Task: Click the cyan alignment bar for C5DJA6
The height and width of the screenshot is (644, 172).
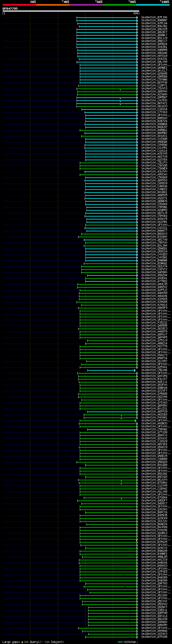Action: coord(111,371)
